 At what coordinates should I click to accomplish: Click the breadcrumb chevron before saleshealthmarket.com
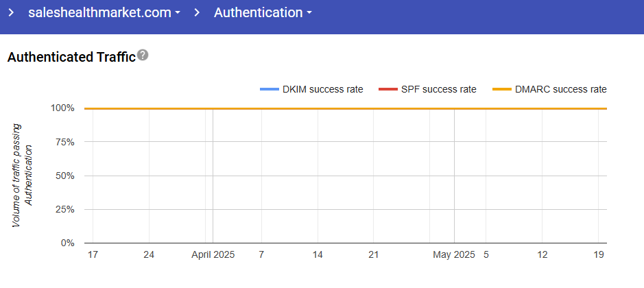point(11,12)
